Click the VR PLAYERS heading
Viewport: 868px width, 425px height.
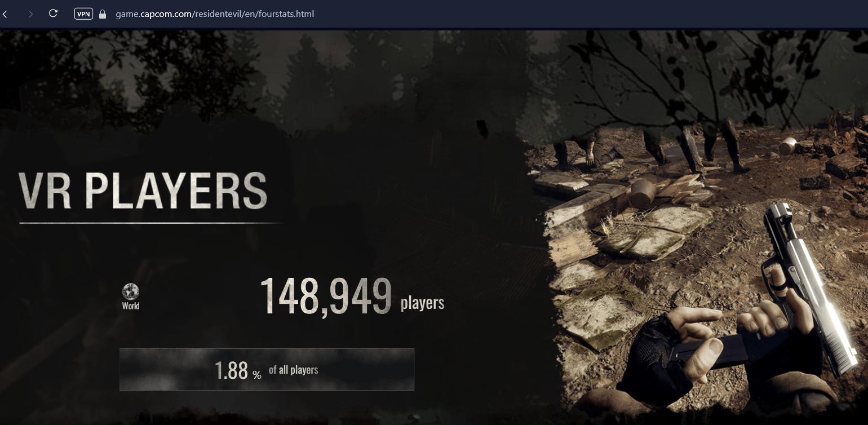(x=143, y=191)
